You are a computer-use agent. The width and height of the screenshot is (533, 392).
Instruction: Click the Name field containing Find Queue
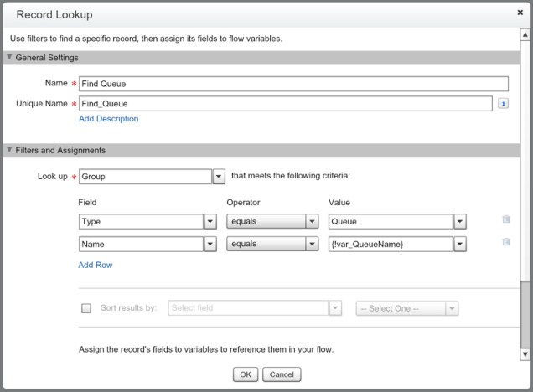(x=293, y=84)
